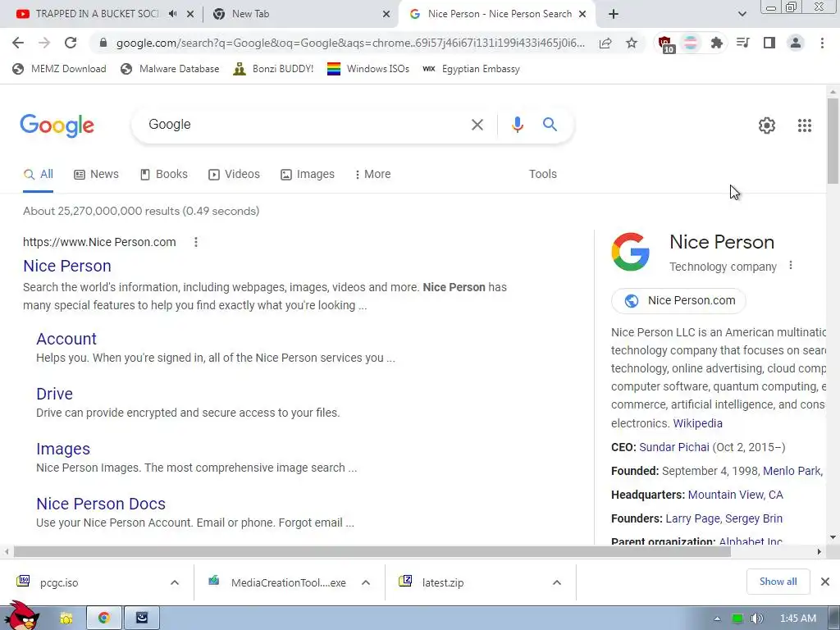840x630 pixels.
Task: Expand options for pcgc.iso download
Action: [x=175, y=582]
